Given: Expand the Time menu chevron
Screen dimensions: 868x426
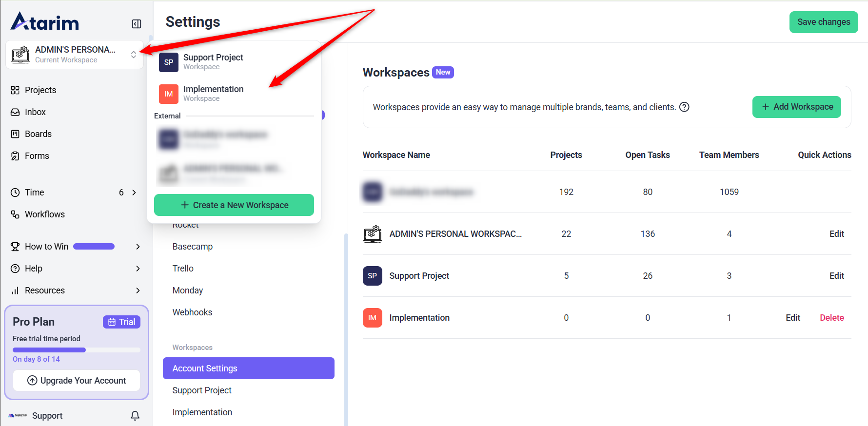Looking at the screenshot, I should coord(134,193).
